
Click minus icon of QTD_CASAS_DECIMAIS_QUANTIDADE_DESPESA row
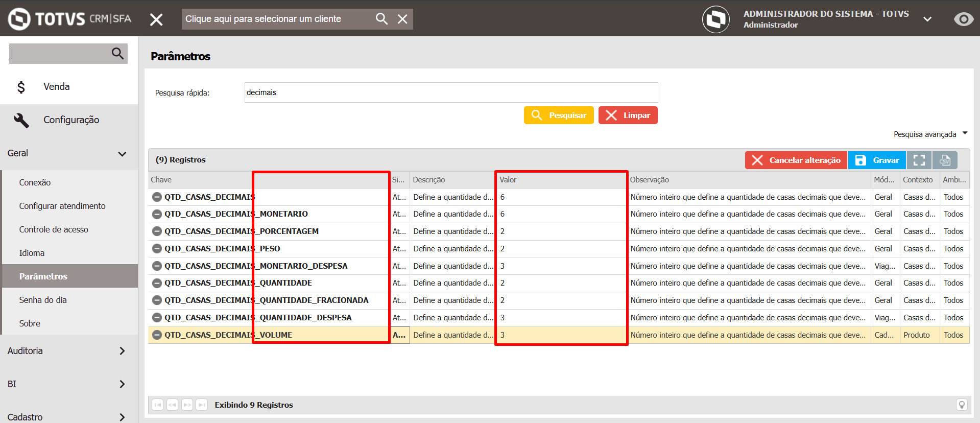point(157,318)
